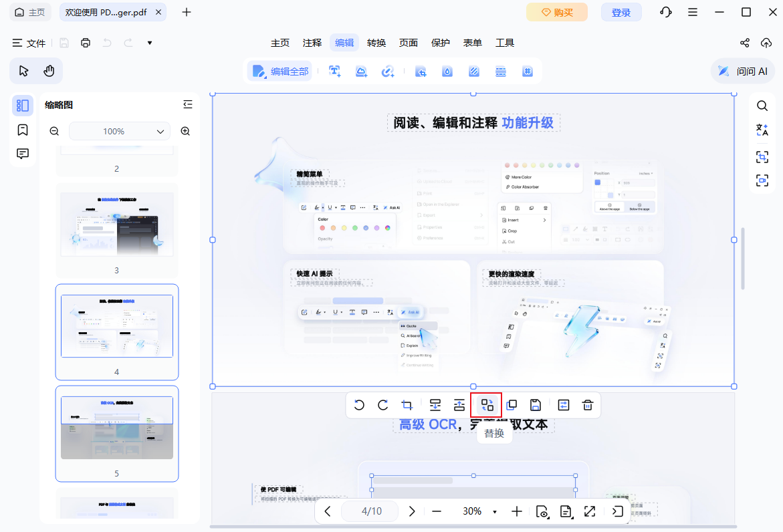Zoom out thumbnails with minus magnifier
The width and height of the screenshot is (783, 532).
54,131
